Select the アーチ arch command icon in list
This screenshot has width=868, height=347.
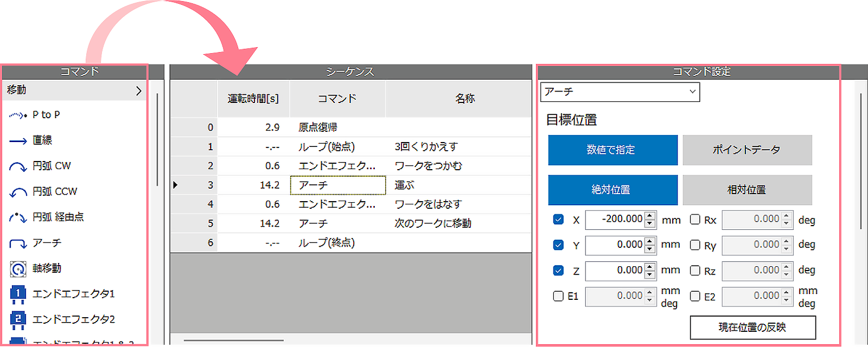pyautogui.click(x=18, y=243)
